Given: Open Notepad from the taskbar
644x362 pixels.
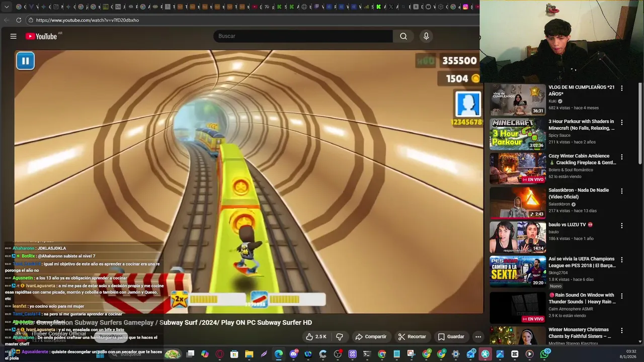Looking at the screenshot, I should [396, 354].
